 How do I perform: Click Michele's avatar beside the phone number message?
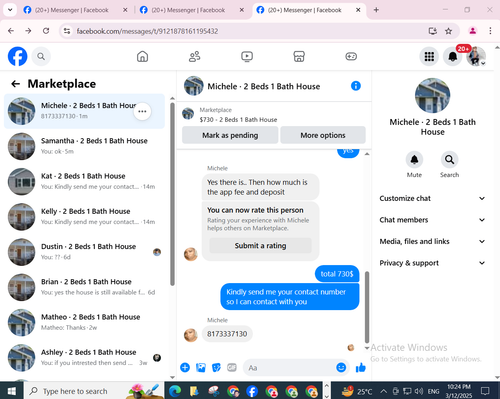tap(191, 335)
